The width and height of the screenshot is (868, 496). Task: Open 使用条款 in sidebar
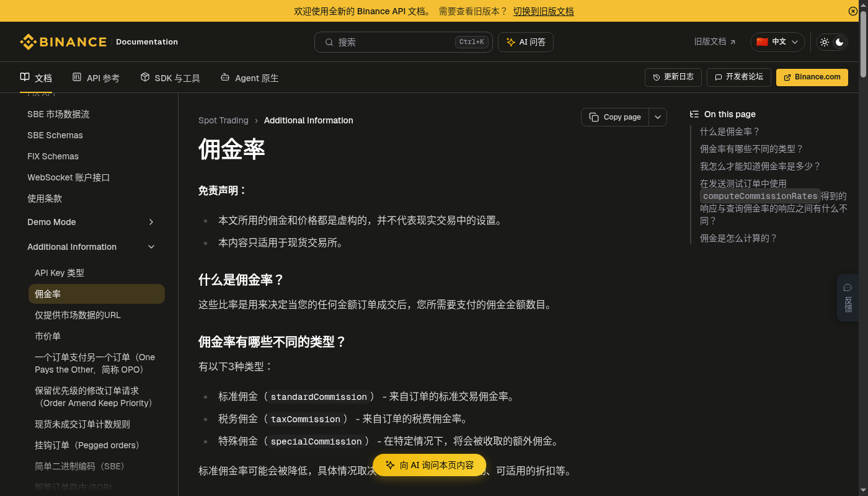45,198
